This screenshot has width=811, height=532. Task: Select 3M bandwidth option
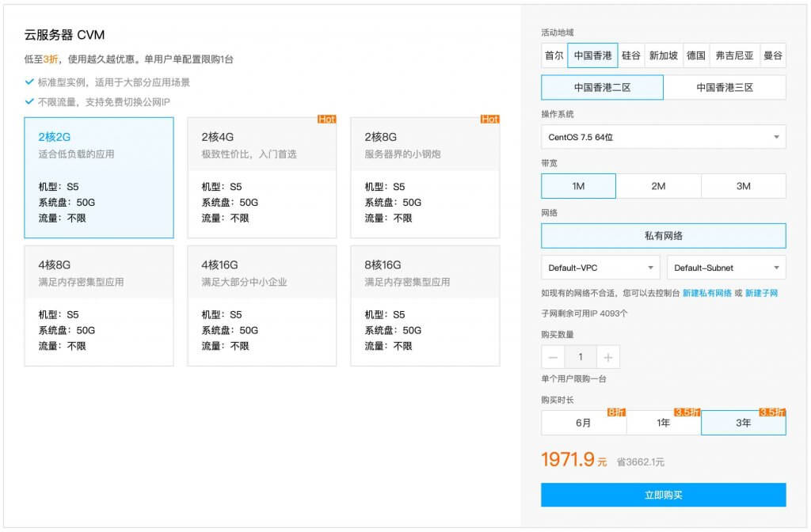[743, 186]
